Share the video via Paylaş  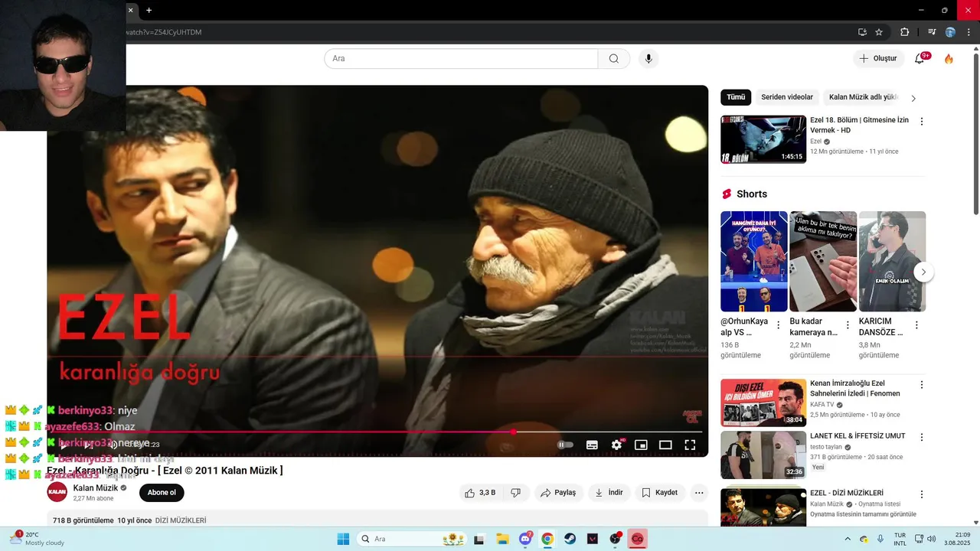click(558, 493)
